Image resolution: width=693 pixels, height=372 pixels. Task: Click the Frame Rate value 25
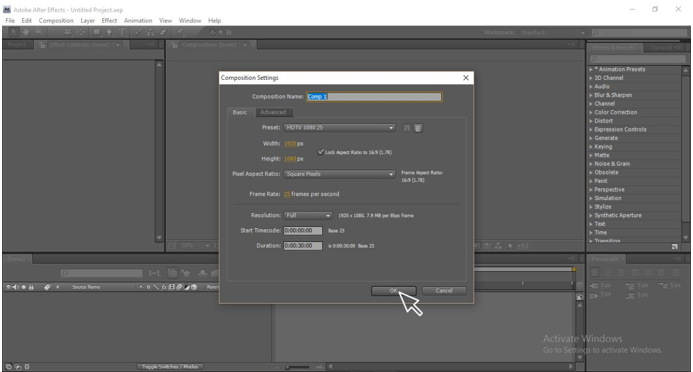pos(287,194)
